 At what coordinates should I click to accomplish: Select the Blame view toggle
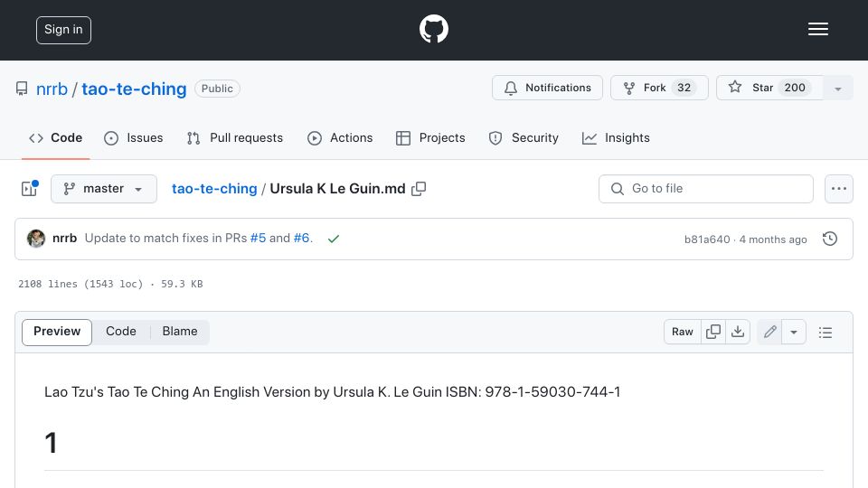click(180, 332)
